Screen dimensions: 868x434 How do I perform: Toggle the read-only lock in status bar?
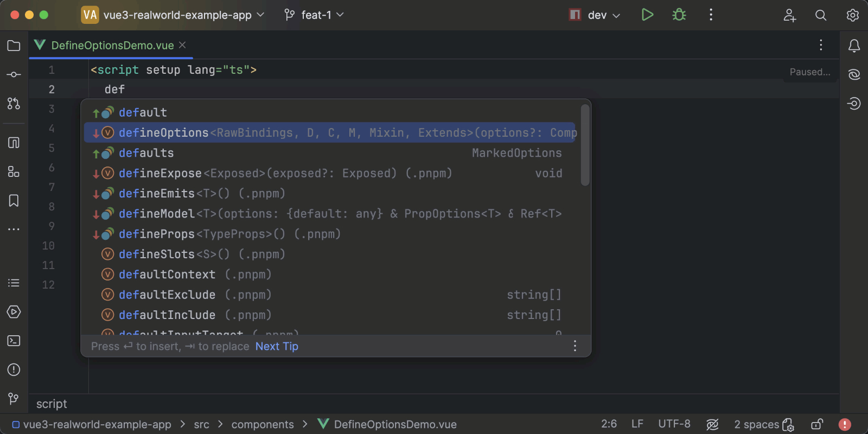coord(816,424)
